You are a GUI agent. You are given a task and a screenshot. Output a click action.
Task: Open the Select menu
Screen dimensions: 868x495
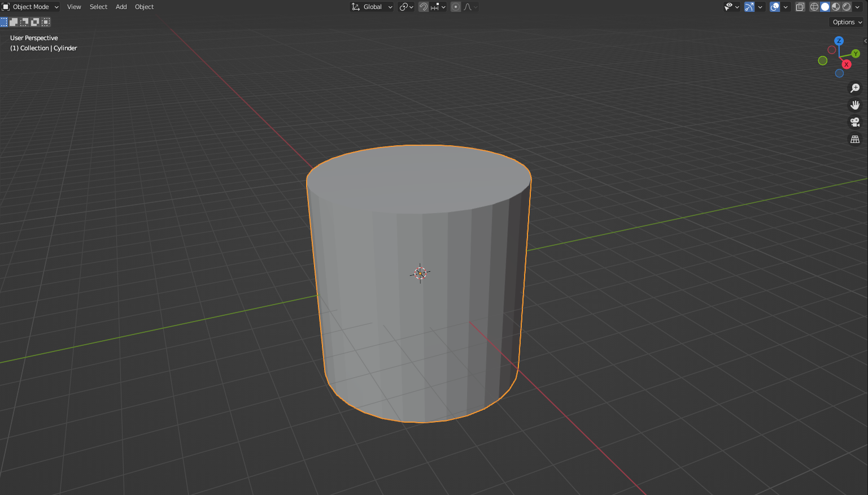pyautogui.click(x=98, y=7)
